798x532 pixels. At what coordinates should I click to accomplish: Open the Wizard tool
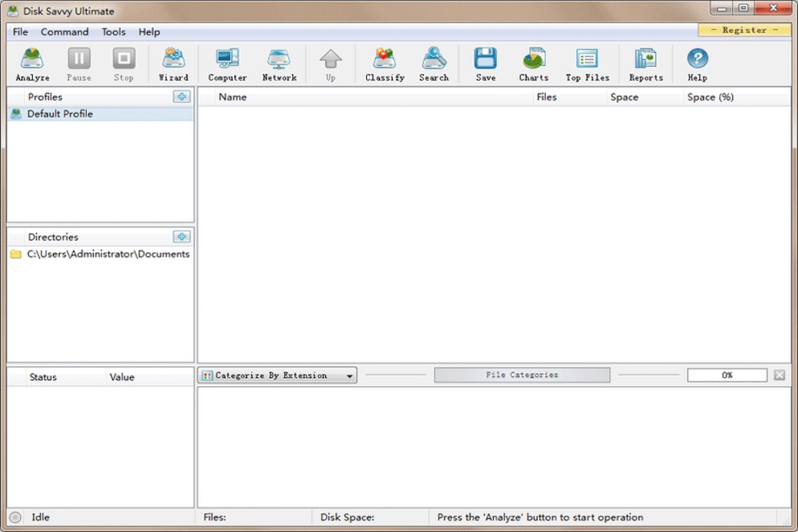point(173,64)
